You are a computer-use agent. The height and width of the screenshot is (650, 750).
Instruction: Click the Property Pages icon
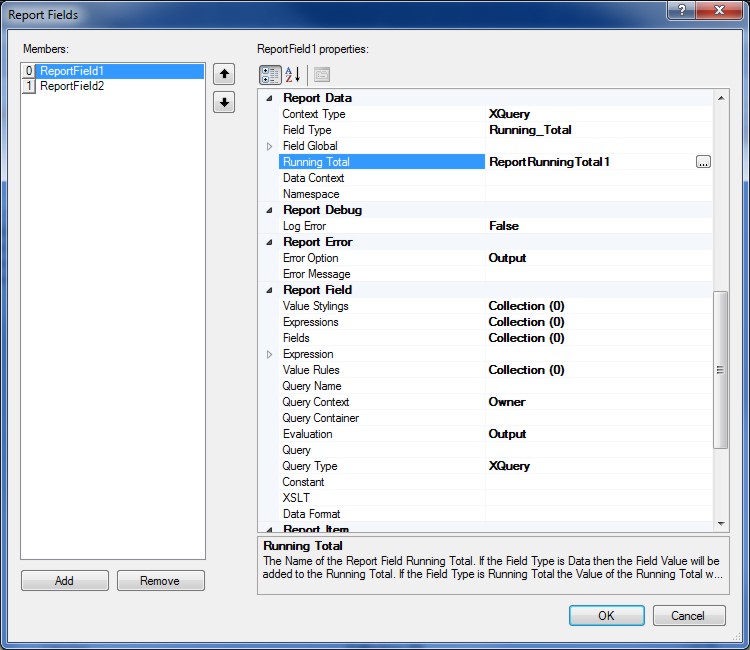click(x=321, y=75)
